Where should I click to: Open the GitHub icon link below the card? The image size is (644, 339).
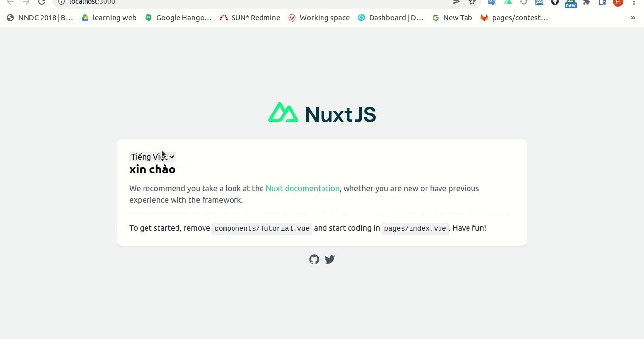tap(314, 259)
